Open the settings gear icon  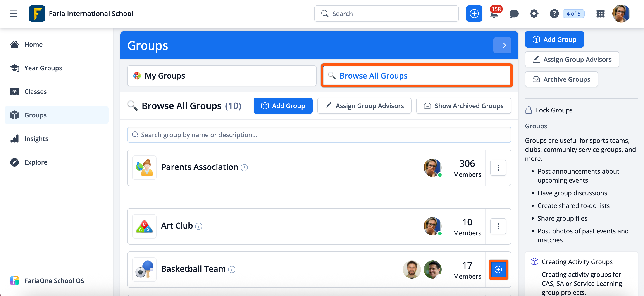click(x=534, y=14)
